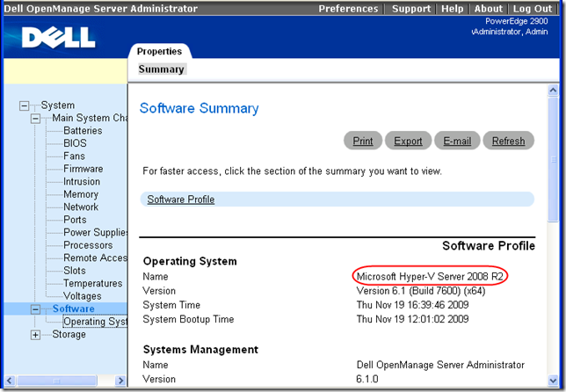
Task: Log Out of Server Administrator
Action: point(533,8)
